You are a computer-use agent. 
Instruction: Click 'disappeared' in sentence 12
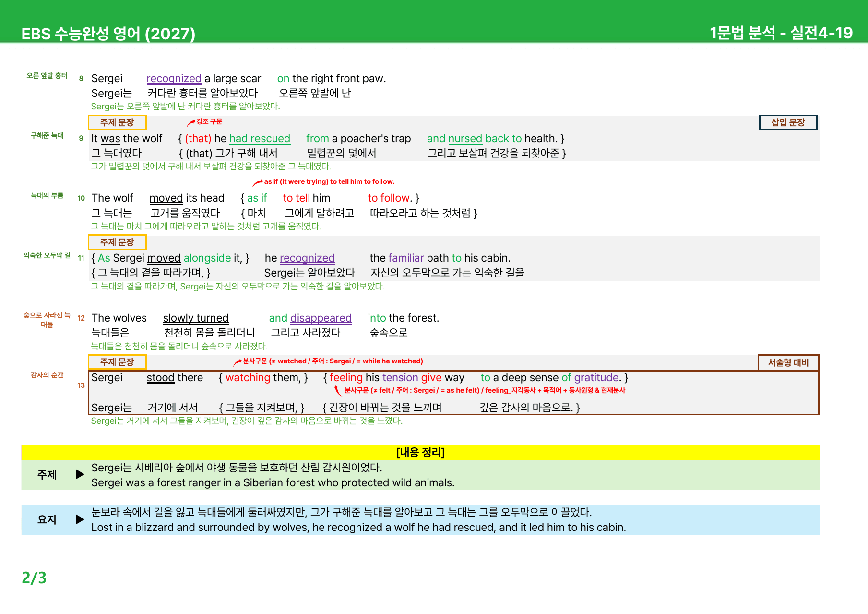(x=321, y=318)
